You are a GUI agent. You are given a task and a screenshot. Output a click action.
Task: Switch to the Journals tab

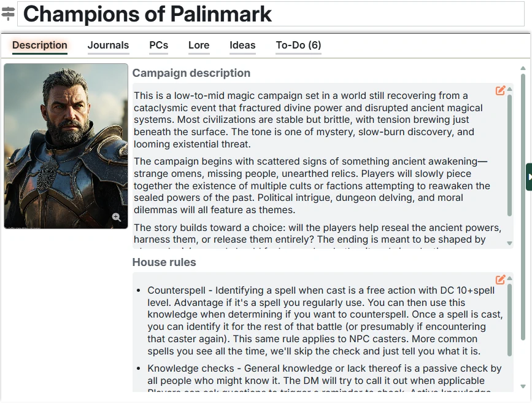click(108, 45)
